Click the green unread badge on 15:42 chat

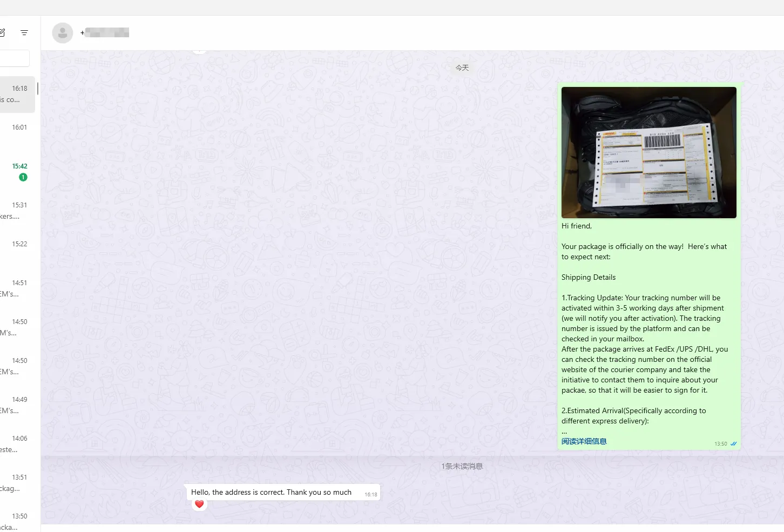point(23,177)
